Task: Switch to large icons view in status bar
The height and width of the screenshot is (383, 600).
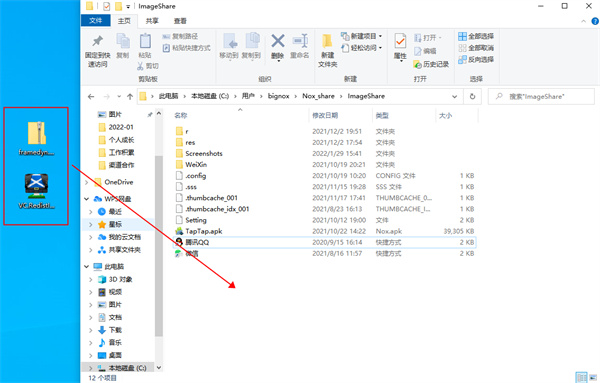Action: (593, 377)
